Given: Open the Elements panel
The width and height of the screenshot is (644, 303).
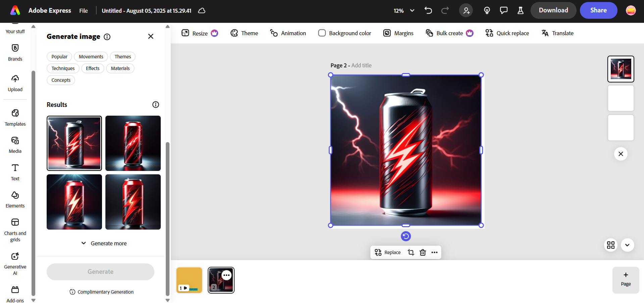Looking at the screenshot, I should point(15,198).
